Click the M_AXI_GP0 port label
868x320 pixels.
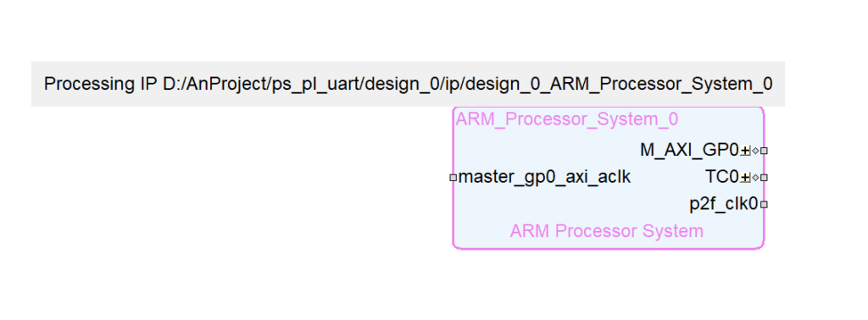pos(689,150)
